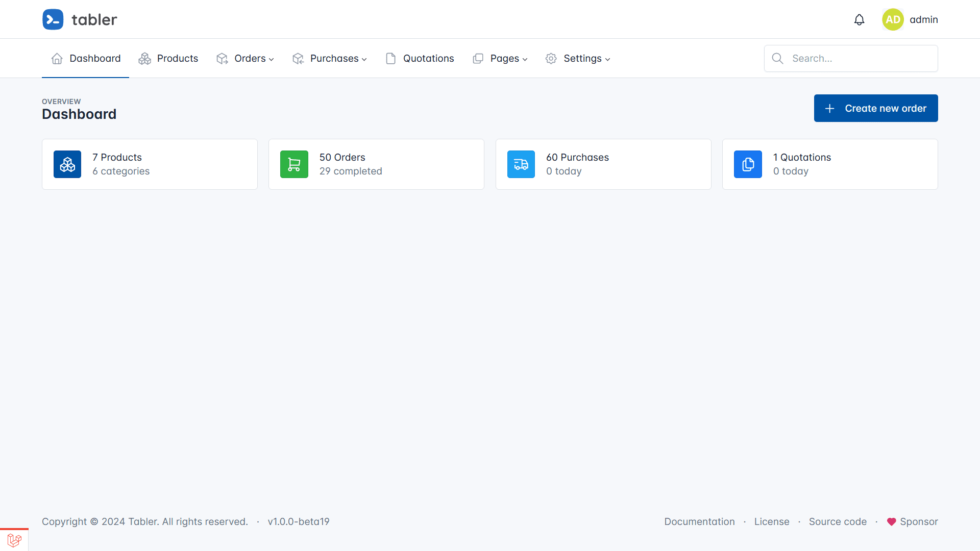The height and width of the screenshot is (551, 980).
Task: Open the Pages menu label
Action: tap(505, 59)
